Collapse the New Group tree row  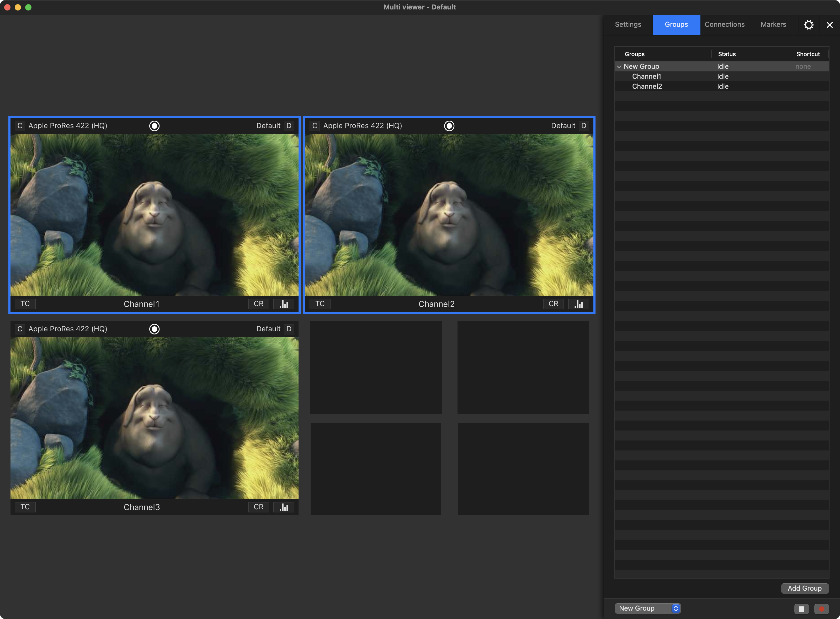tap(619, 67)
